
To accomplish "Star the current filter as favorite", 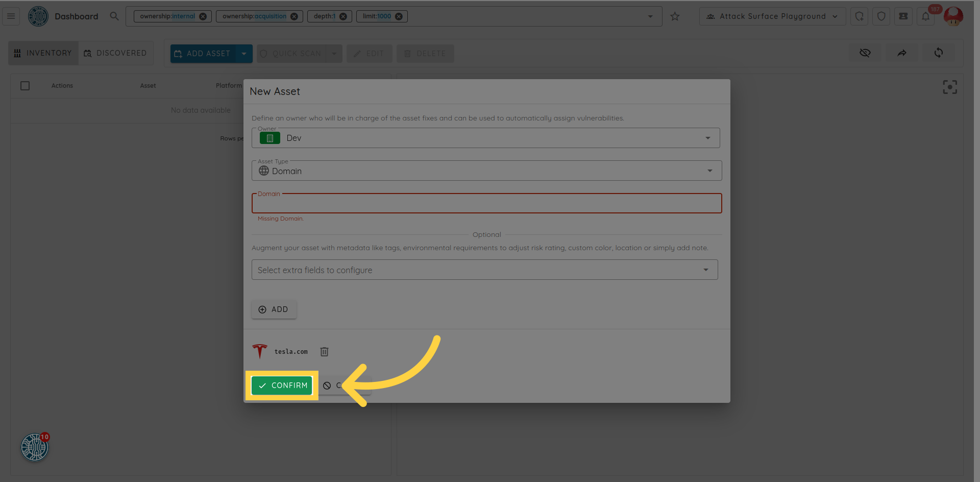I will coord(675,16).
